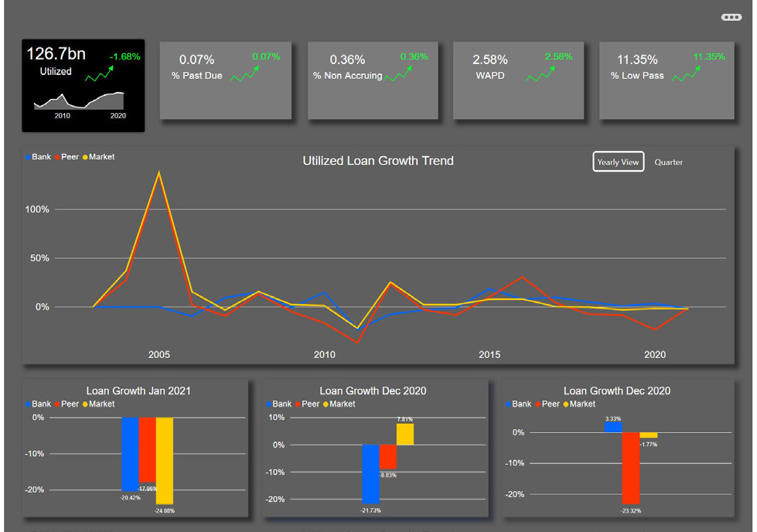This screenshot has width=757, height=532.
Task: Toggle Peer series in trend chart legend
Action: (x=66, y=157)
